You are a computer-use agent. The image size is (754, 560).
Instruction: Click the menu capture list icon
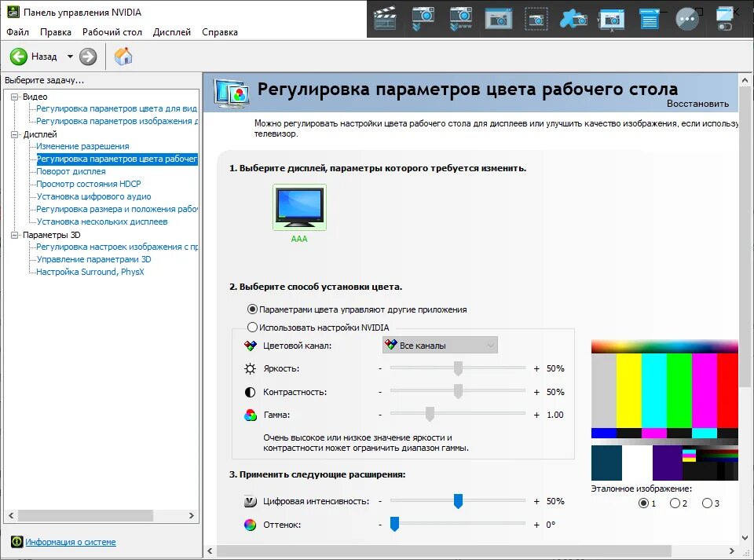(650, 19)
